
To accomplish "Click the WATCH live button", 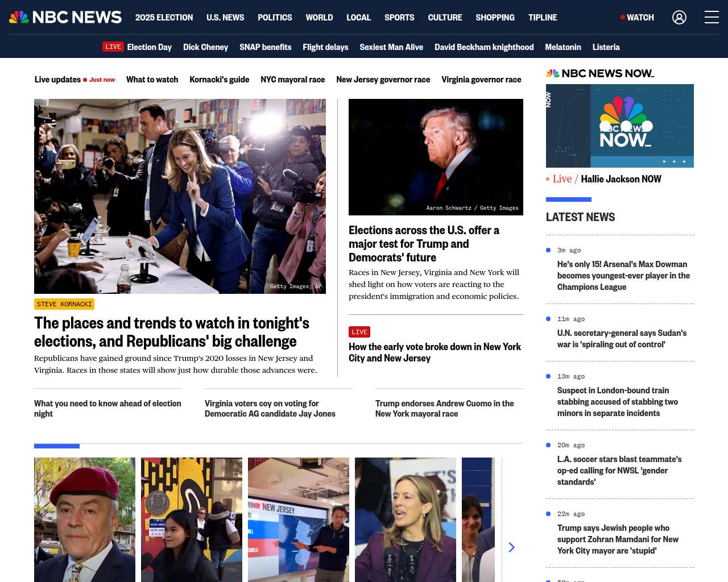I will pos(637,18).
